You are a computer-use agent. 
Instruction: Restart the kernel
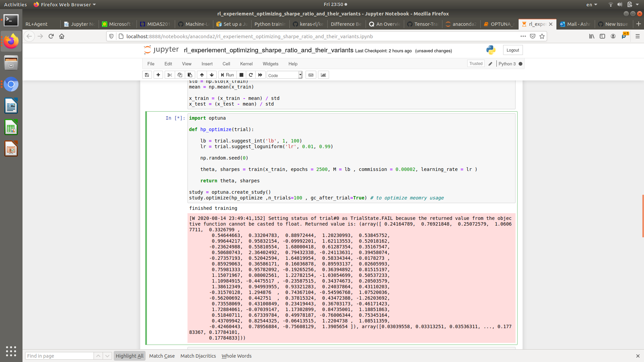click(251, 75)
